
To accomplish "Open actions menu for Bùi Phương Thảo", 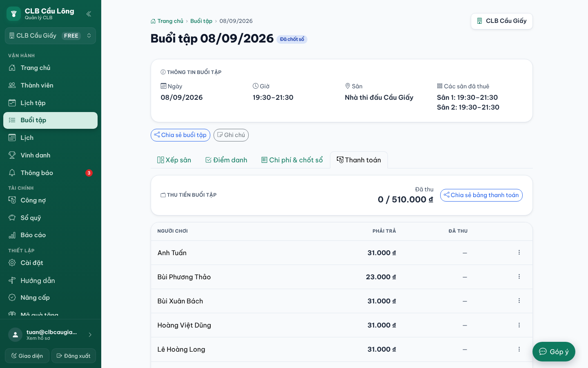I will 519,277.
